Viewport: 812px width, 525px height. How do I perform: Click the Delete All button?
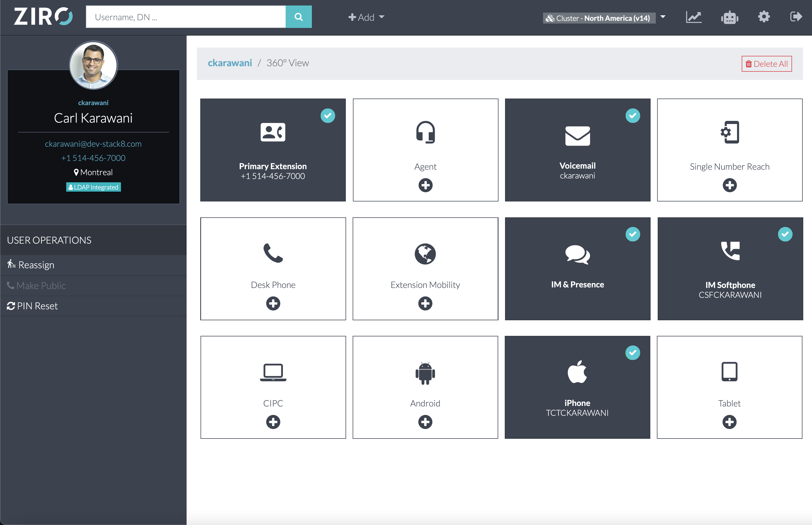click(x=766, y=64)
